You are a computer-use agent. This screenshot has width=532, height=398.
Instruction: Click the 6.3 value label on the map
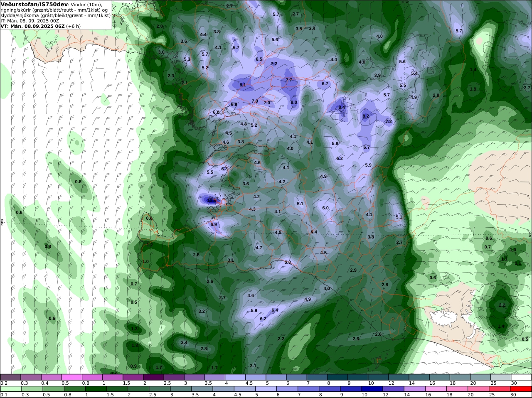224,169
